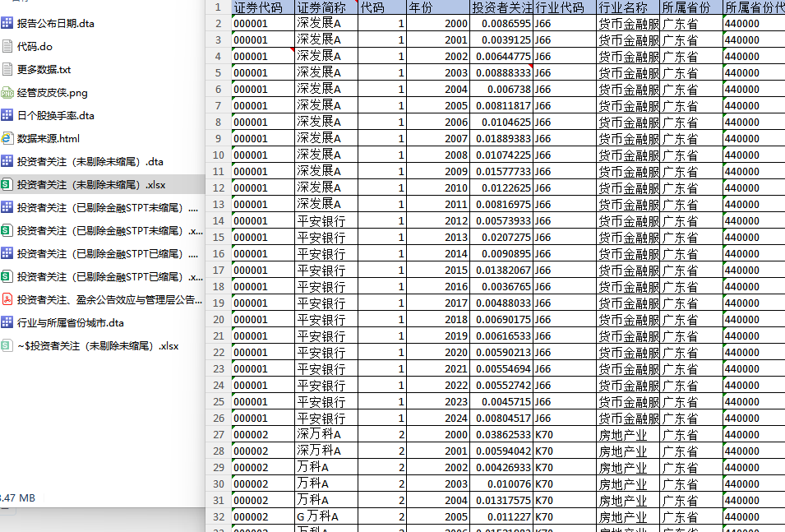
Task: Click the 数据来源.html browser icon
Action: pyautogui.click(x=7, y=139)
